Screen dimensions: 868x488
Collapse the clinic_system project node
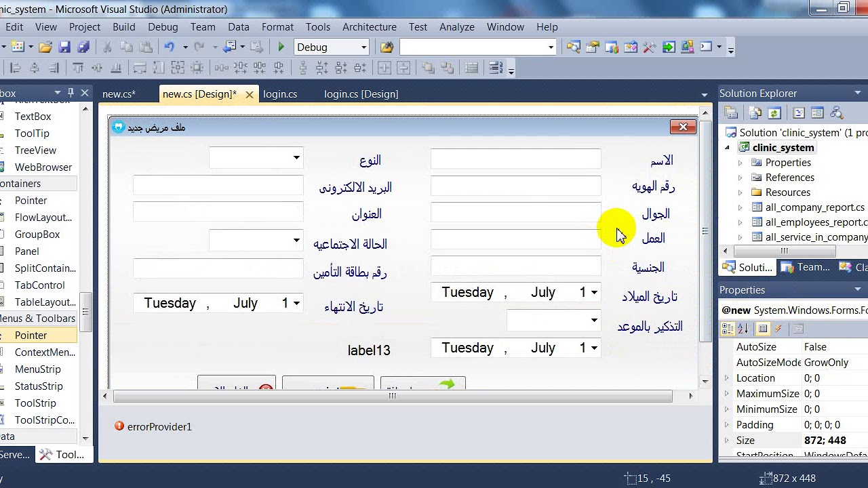pyautogui.click(x=728, y=148)
